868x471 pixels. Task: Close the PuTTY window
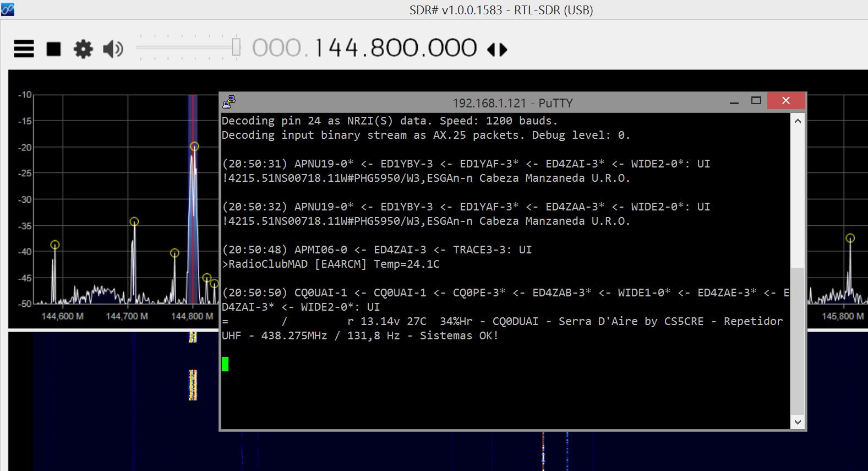(x=786, y=100)
